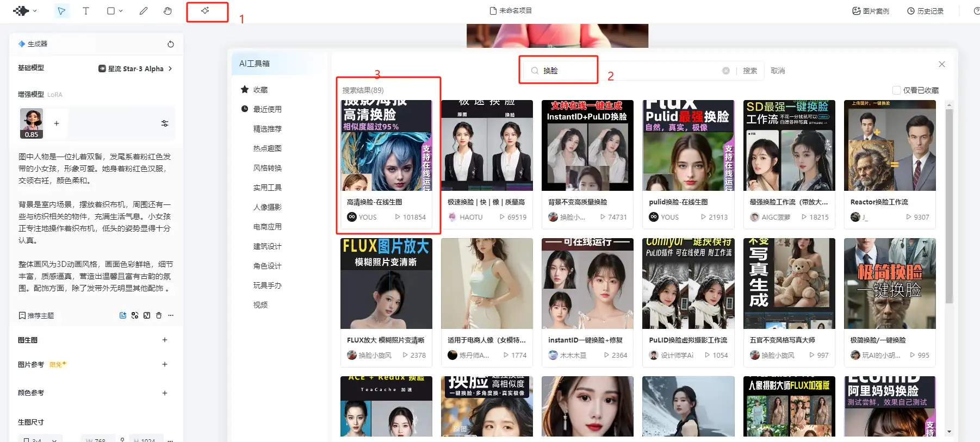
Task: Select the 人像摄影 category
Action: (267, 207)
